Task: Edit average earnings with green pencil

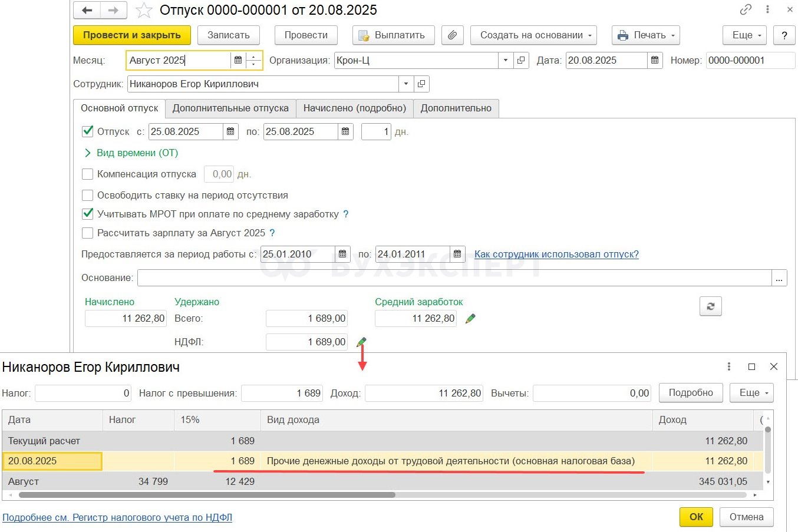Action: 470,319
